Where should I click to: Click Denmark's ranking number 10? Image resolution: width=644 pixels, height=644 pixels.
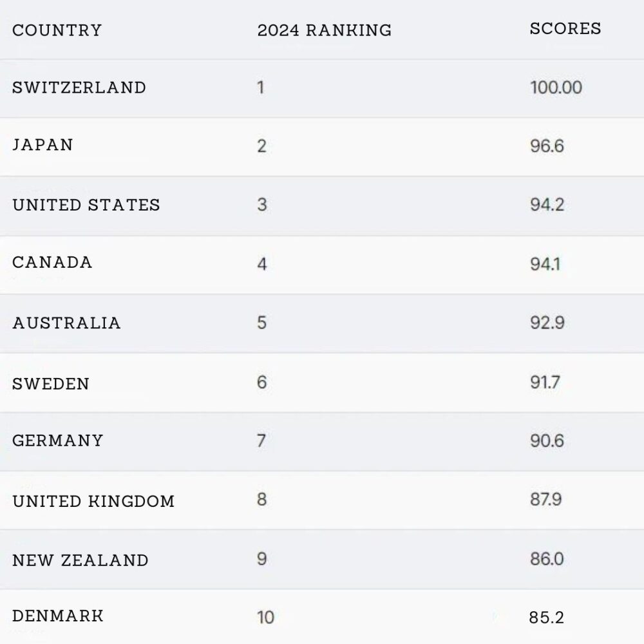point(265,618)
